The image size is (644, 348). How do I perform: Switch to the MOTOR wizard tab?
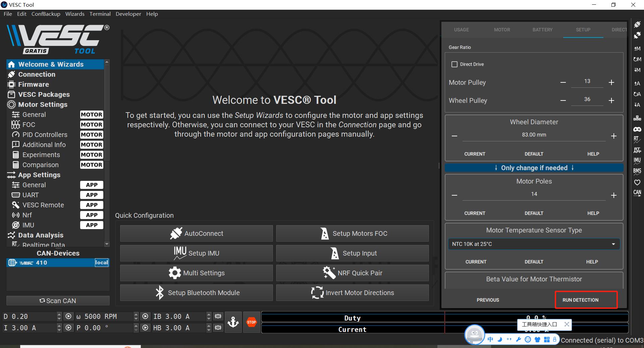click(x=502, y=30)
